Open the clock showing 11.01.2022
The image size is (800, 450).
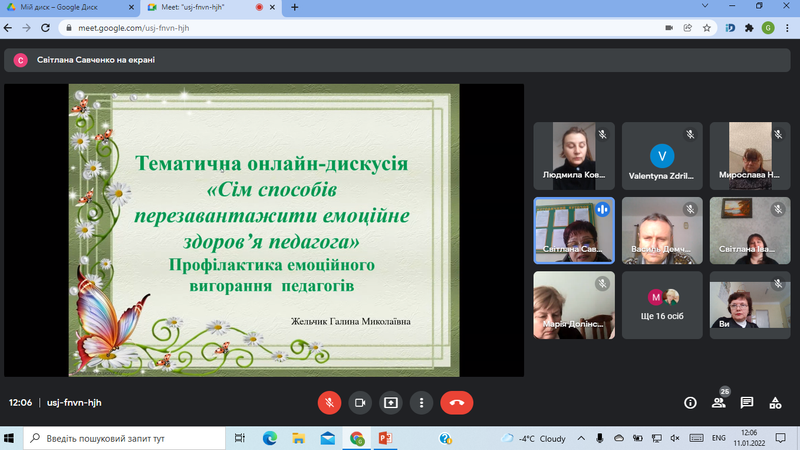pos(749,438)
